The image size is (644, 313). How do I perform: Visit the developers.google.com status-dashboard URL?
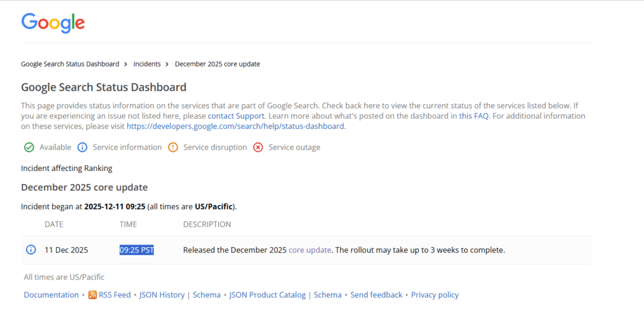tap(235, 126)
